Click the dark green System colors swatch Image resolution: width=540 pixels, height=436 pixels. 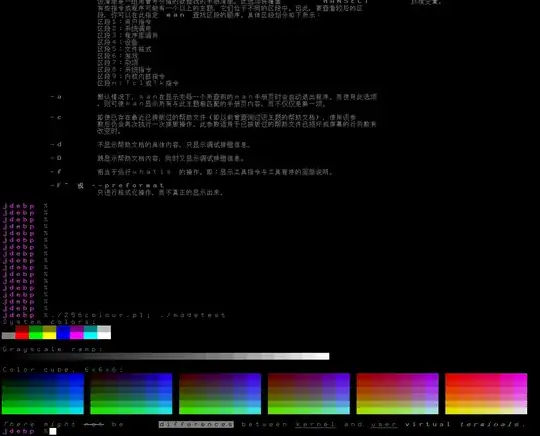(35, 329)
